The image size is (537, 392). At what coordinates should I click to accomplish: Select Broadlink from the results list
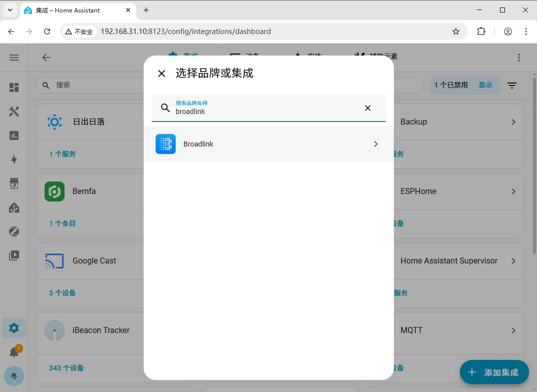(x=268, y=144)
